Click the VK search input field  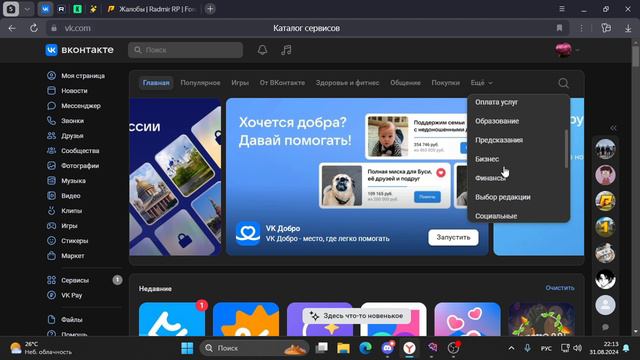click(x=185, y=50)
